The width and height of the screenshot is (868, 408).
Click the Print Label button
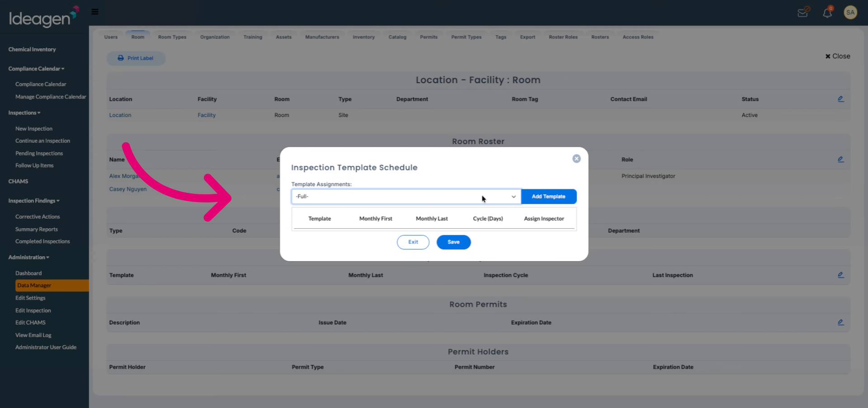(136, 58)
